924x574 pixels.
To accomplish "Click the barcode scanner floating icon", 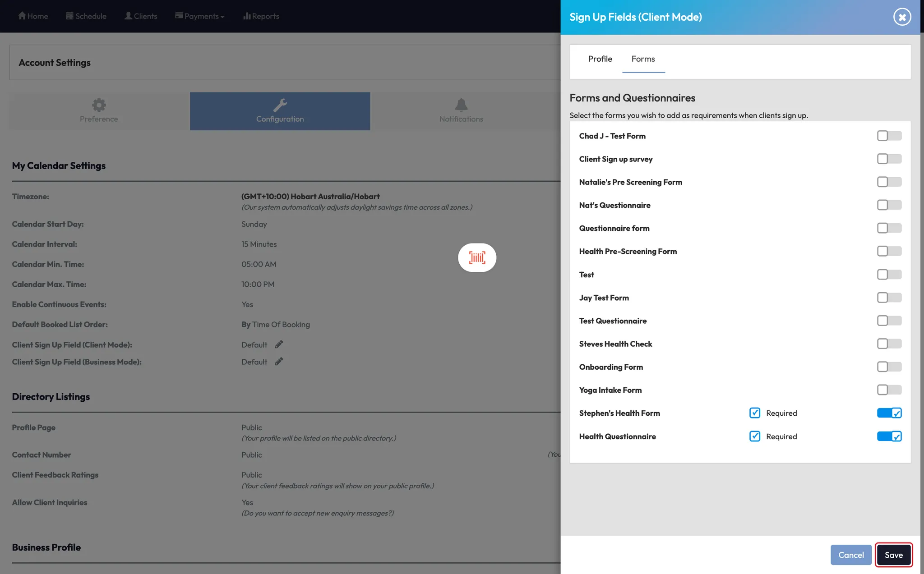I will (477, 257).
